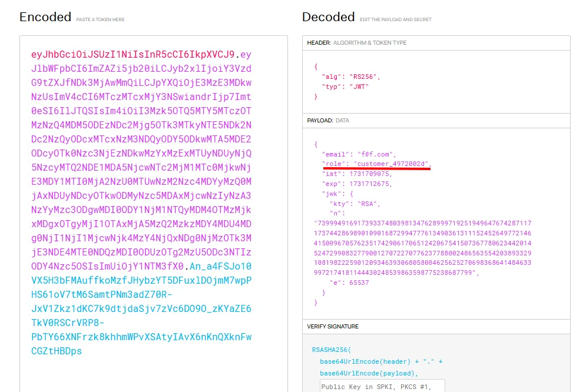Click the "n": key label in the jwk

pos(337,213)
